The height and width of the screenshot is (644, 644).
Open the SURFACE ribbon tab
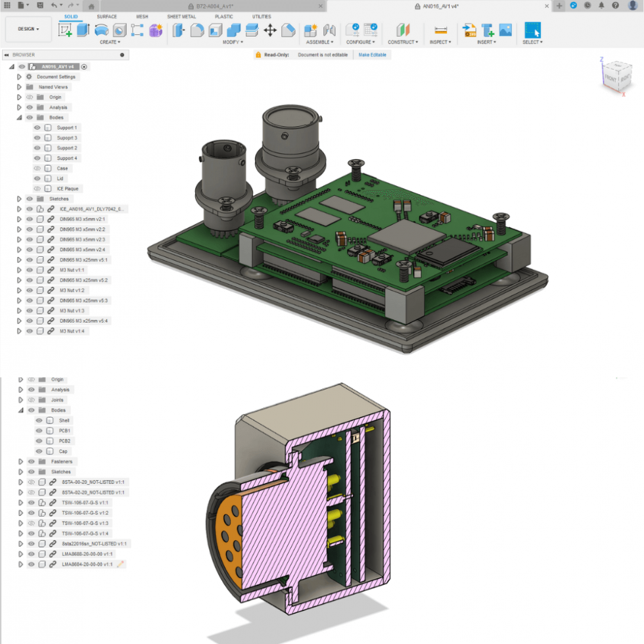pos(107,16)
